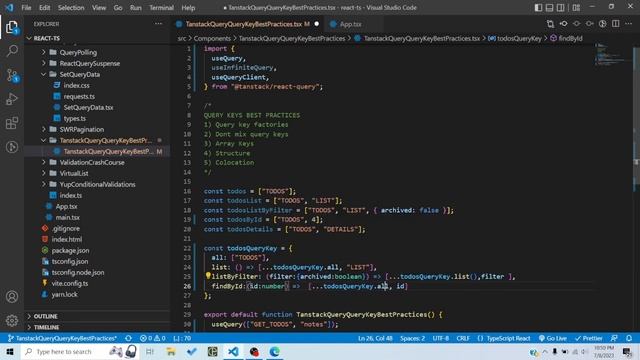This screenshot has width=640, height=360.
Task: Open the Explorer view in activity bar
Action: coord(12,28)
